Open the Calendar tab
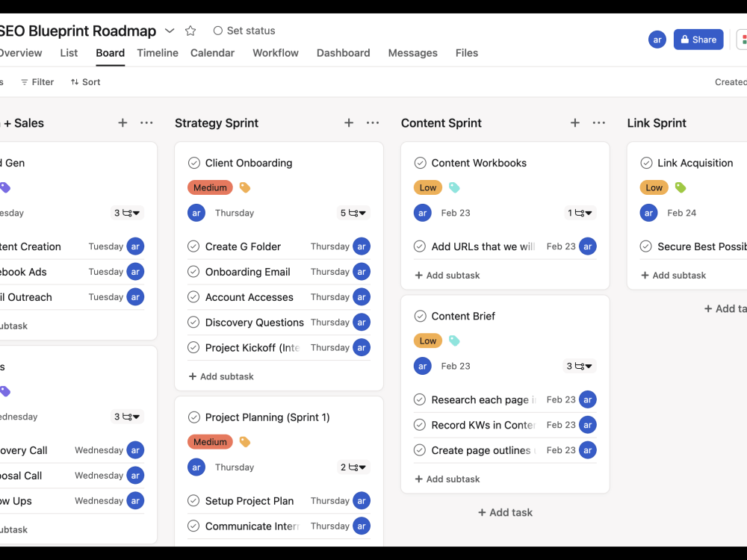This screenshot has width=747, height=560. [x=212, y=53]
